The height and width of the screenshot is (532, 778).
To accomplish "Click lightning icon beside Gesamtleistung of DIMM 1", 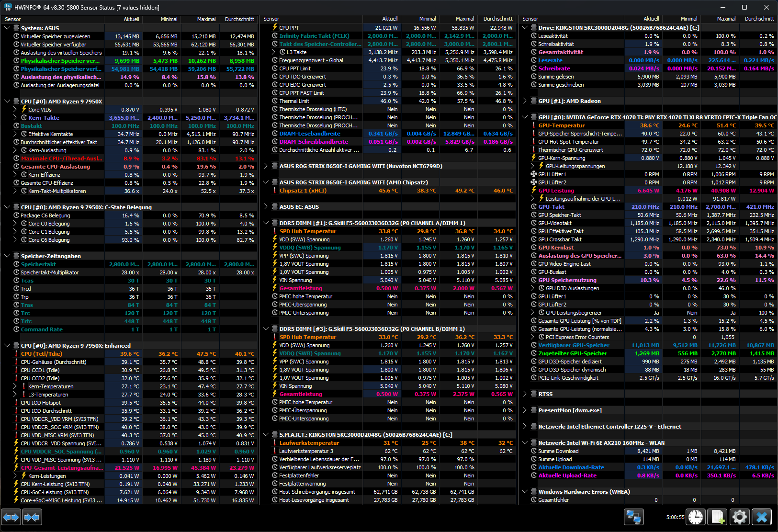I will point(275,288).
